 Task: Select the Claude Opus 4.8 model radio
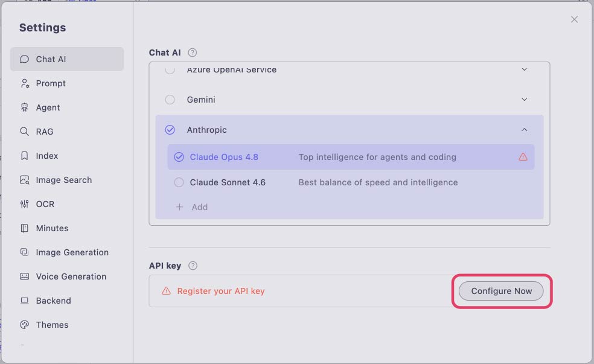[179, 157]
